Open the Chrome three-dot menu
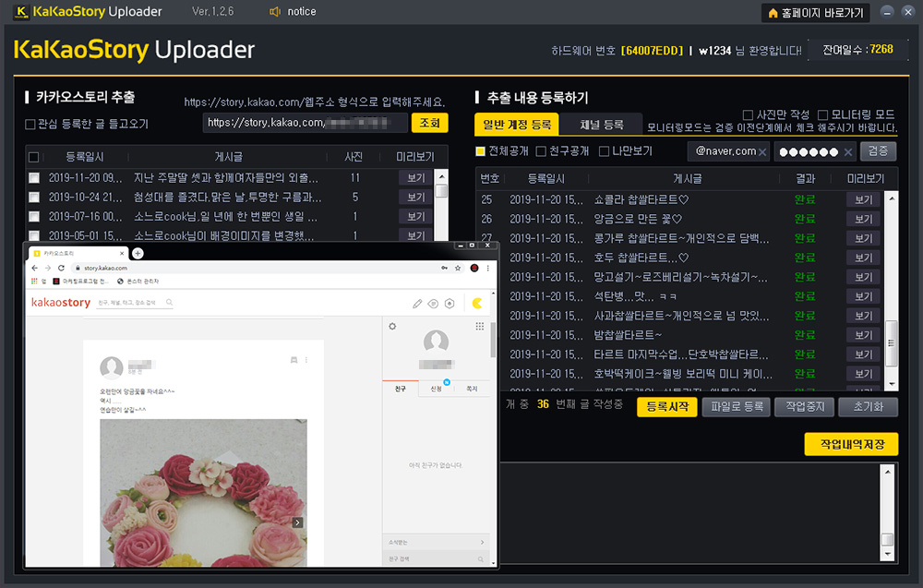The height and width of the screenshot is (588, 923). [488, 268]
